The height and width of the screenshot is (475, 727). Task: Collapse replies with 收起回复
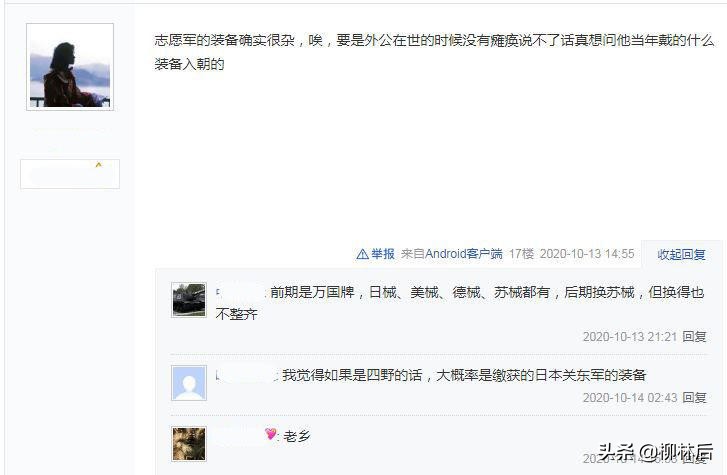681,254
